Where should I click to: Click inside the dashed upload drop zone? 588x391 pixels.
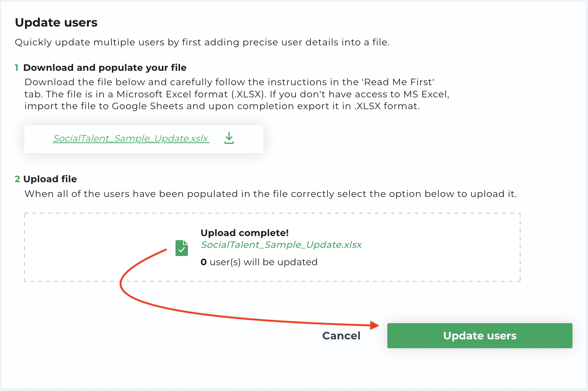pos(272,247)
